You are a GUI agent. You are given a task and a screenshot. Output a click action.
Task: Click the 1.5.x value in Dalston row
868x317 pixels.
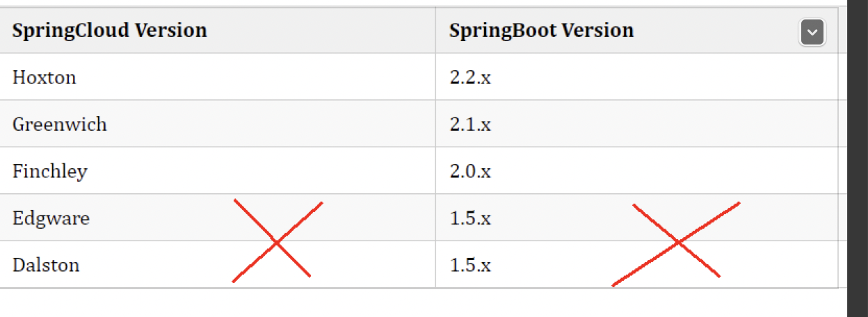coord(470,265)
